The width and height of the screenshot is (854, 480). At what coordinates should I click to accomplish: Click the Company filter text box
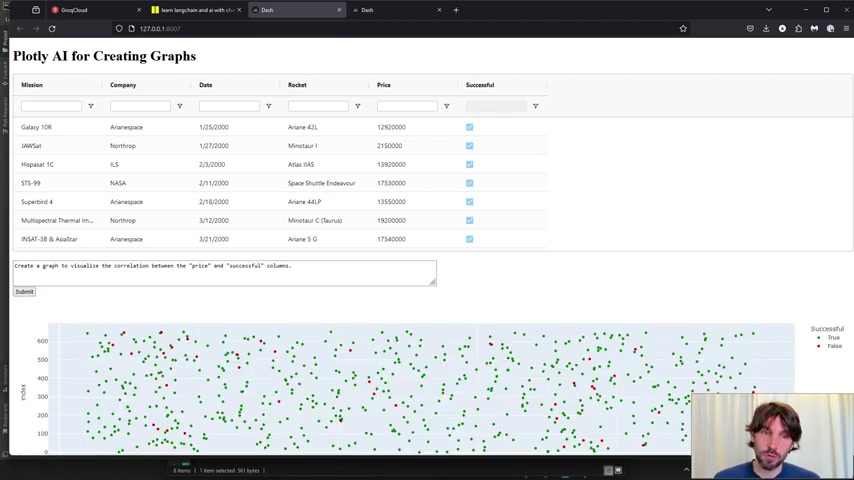(x=140, y=106)
